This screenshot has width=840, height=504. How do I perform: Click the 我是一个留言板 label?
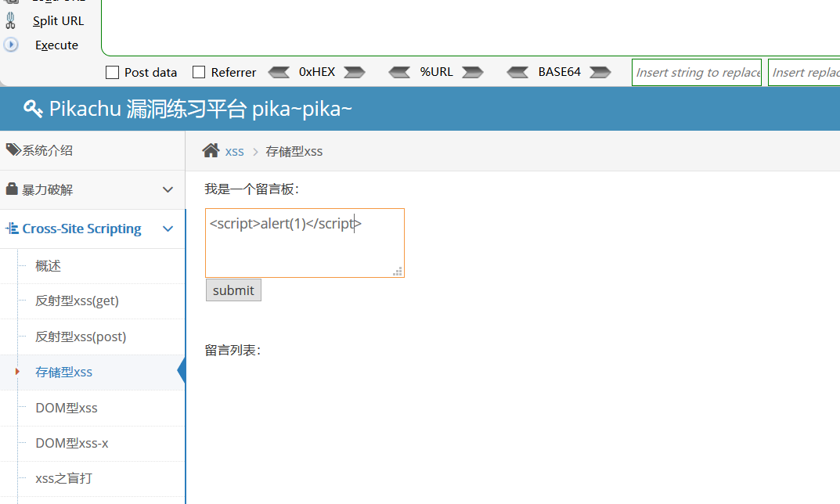(252, 189)
